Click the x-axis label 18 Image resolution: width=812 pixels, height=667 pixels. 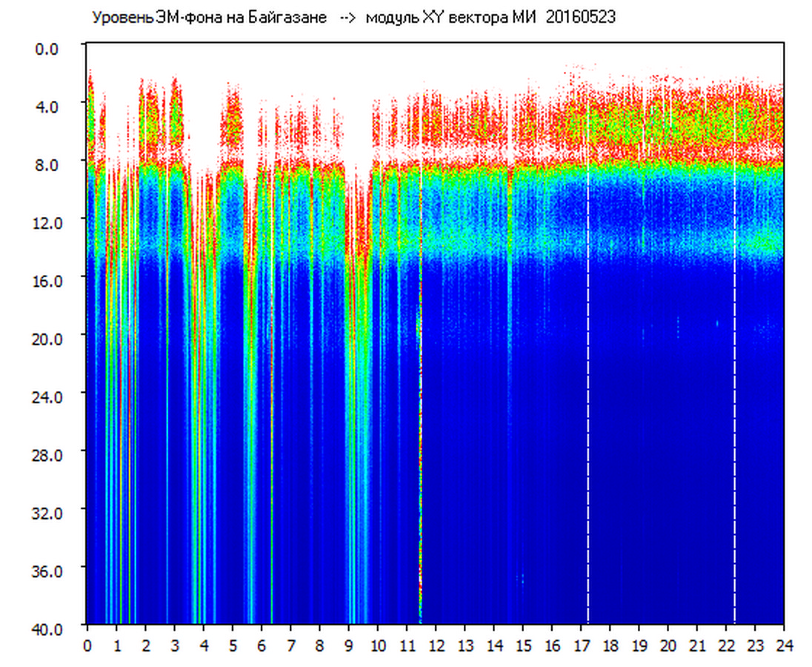coord(610,645)
